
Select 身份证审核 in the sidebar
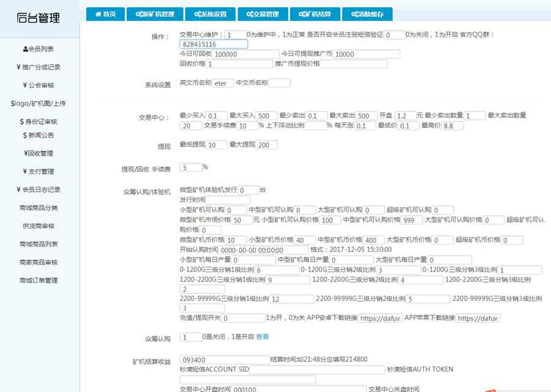[39, 122]
